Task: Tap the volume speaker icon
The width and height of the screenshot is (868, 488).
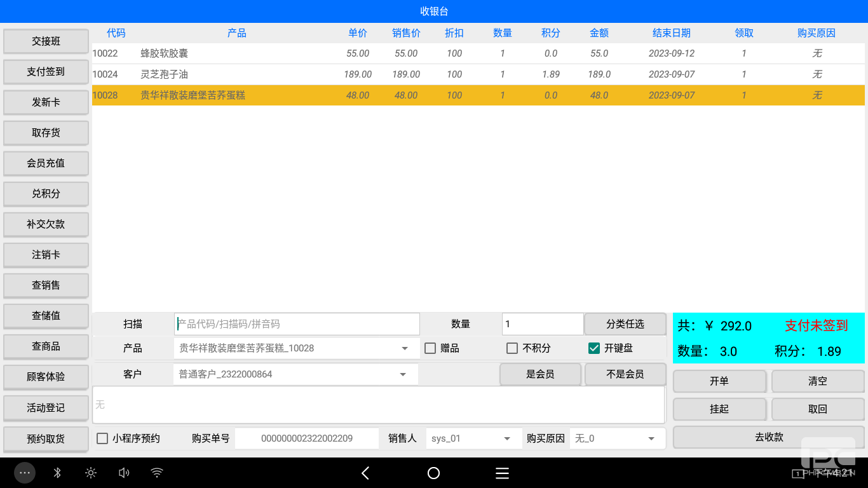Action: point(124,473)
